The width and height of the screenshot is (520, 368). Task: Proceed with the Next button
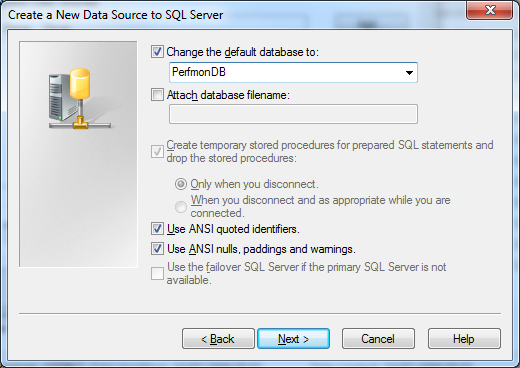(x=293, y=339)
